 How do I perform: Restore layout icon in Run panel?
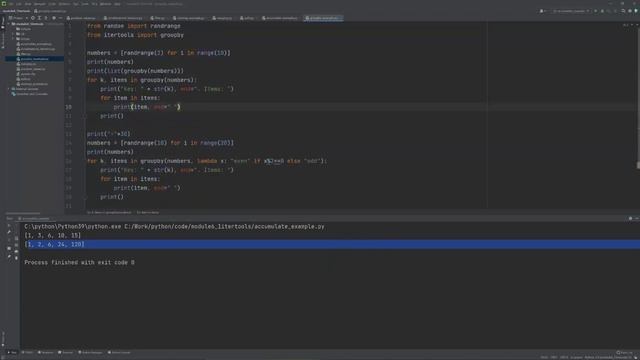[x=9, y=248]
